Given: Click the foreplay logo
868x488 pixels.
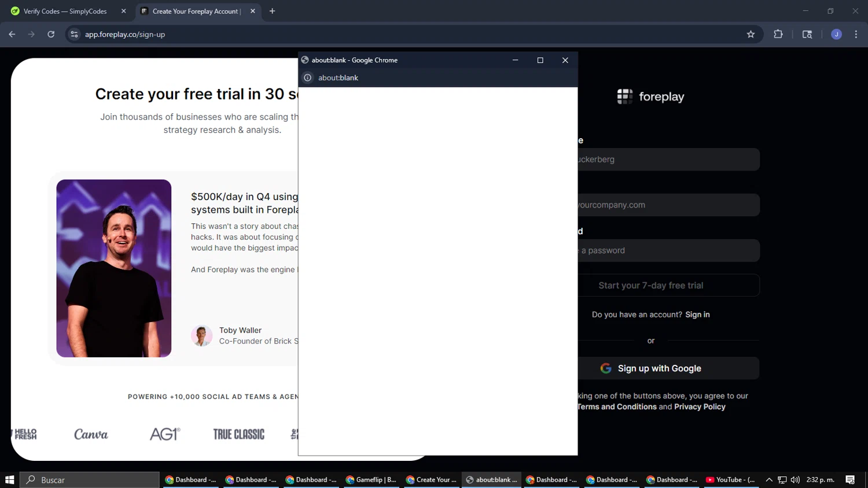Looking at the screenshot, I should (650, 97).
